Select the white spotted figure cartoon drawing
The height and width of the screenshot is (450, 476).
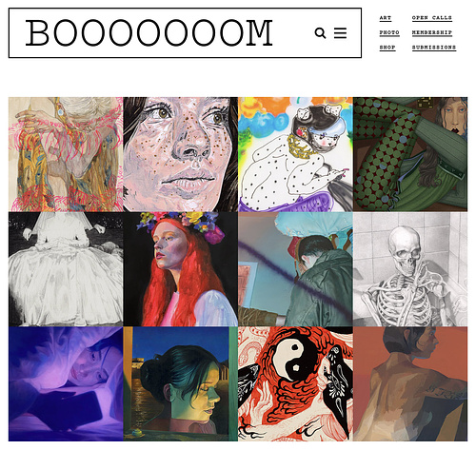coord(295,154)
